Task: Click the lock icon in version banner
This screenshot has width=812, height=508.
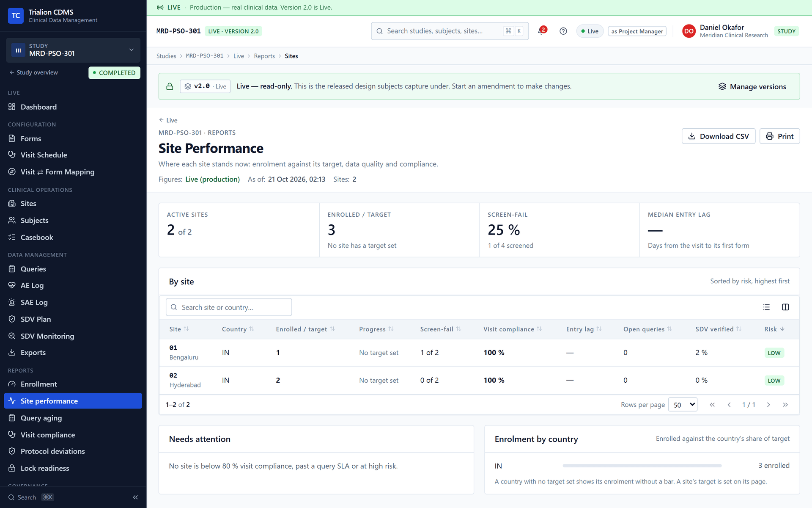Action: 170,86
